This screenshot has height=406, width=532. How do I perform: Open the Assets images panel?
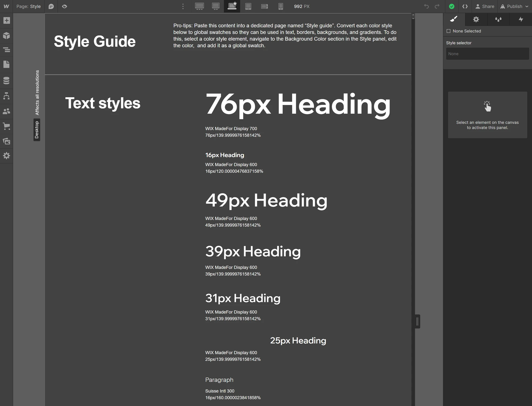tap(6, 141)
